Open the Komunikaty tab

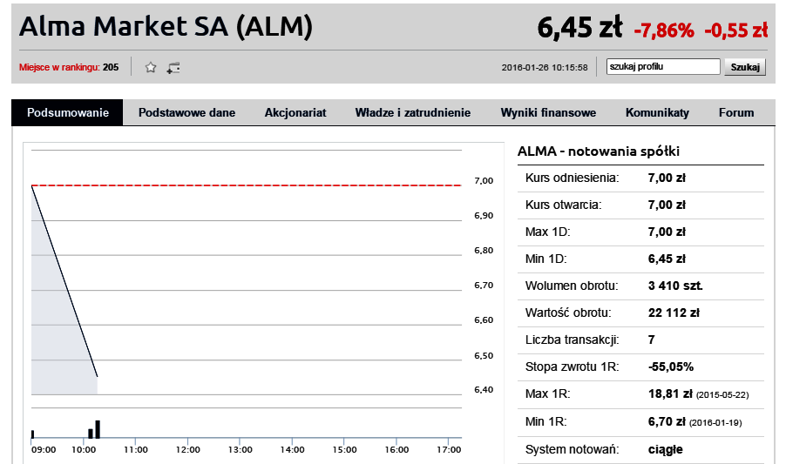pyautogui.click(x=657, y=113)
